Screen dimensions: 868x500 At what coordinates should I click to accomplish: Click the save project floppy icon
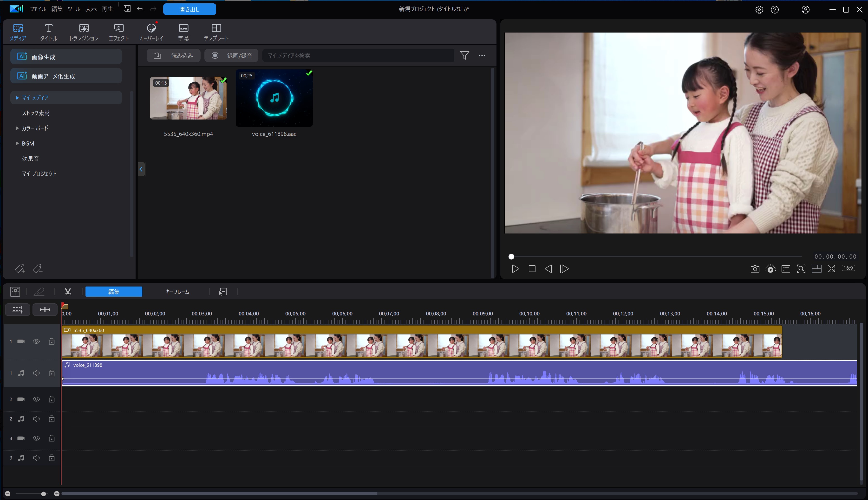pos(127,9)
